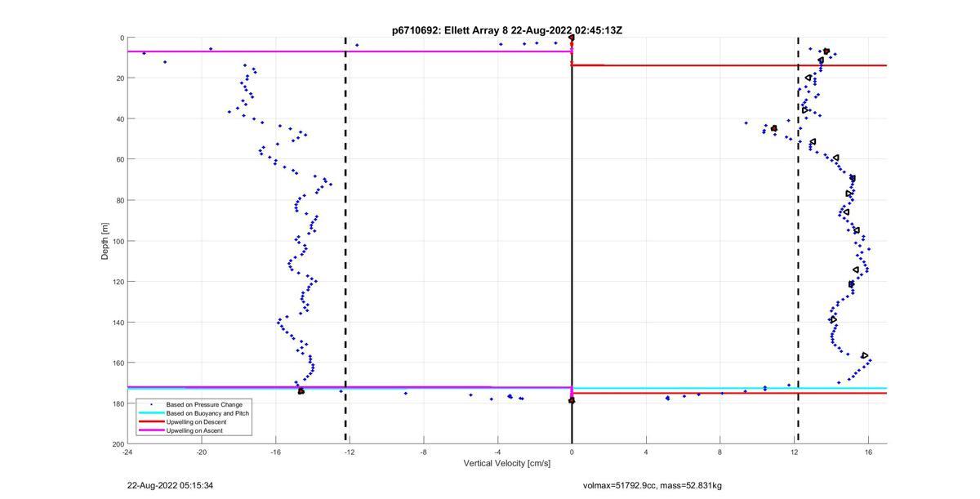Click legend entry "Upwelling on Ascent"

click(194, 430)
